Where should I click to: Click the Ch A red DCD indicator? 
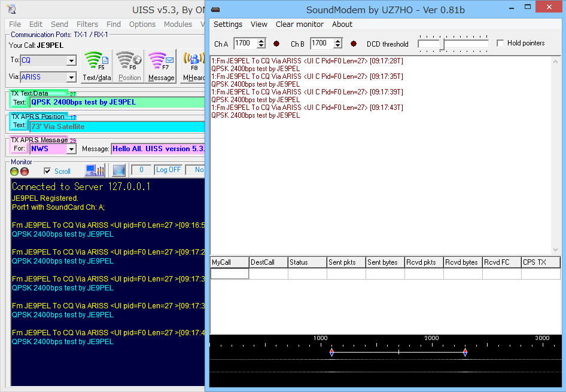(x=276, y=44)
